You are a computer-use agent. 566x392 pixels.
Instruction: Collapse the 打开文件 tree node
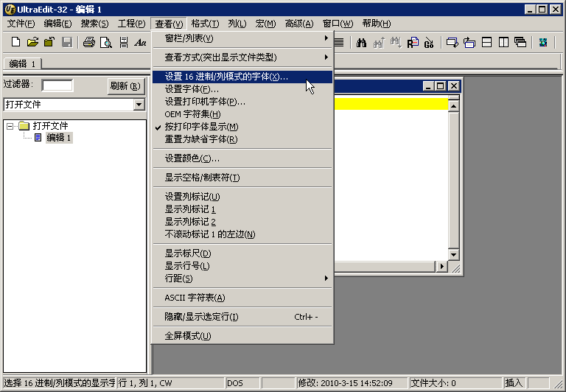coord(10,126)
